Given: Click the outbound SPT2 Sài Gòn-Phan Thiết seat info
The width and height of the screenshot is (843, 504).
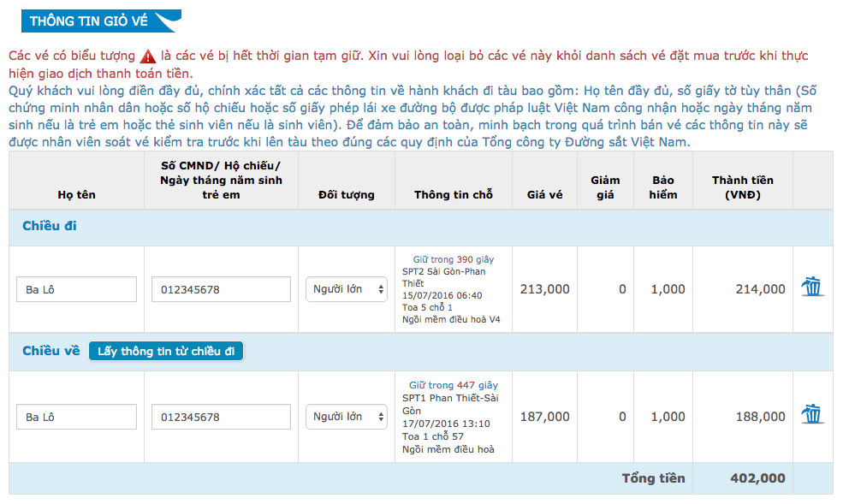Looking at the screenshot, I should click(x=452, y=289).
